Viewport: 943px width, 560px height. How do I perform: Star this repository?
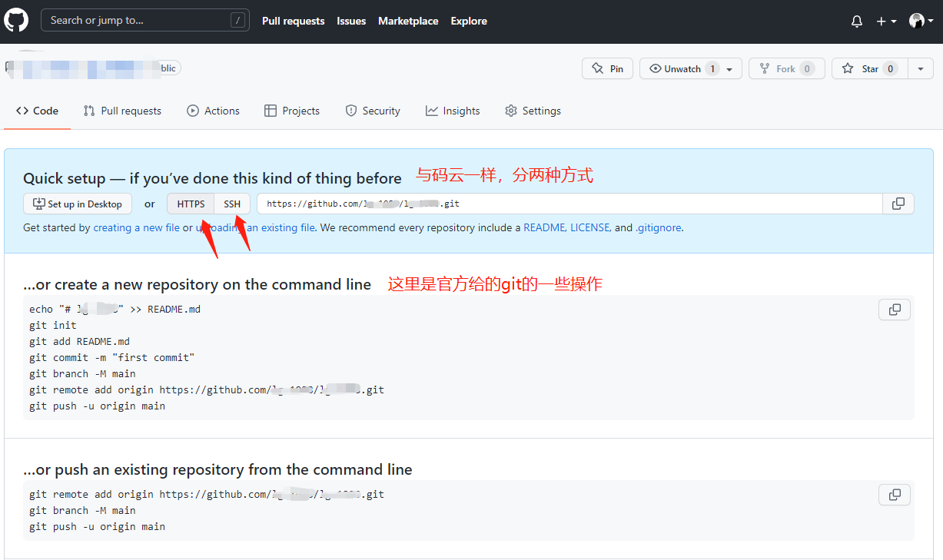tap(869, 68)
